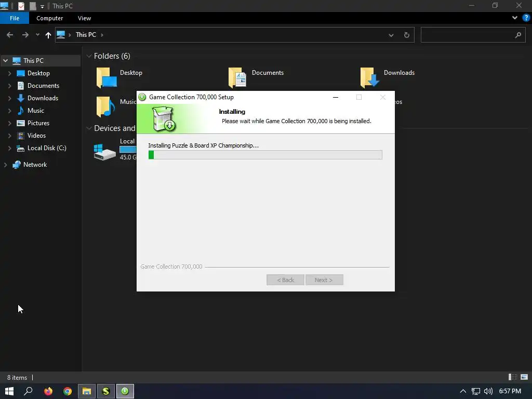
Task: Click the installer taskbar button
Action: point(125,391)
